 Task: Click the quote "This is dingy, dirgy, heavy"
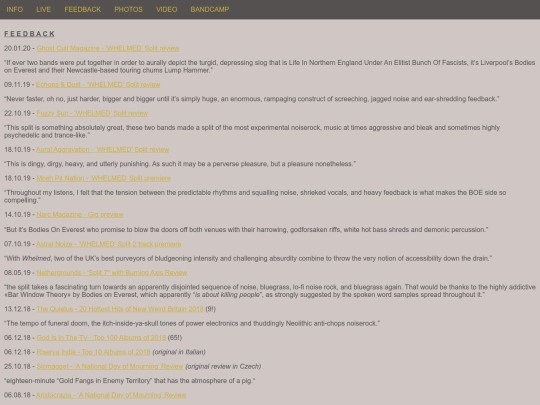pos(180,164)
